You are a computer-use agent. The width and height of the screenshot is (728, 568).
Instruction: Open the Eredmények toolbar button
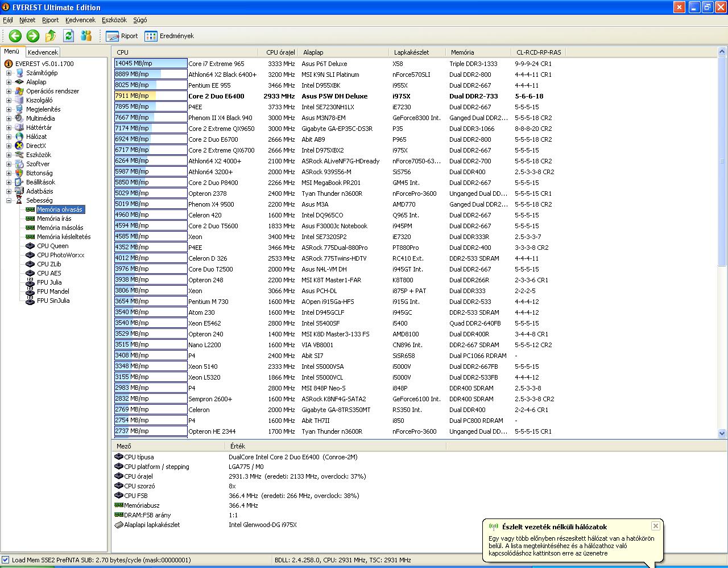click(x=169, y=36)
